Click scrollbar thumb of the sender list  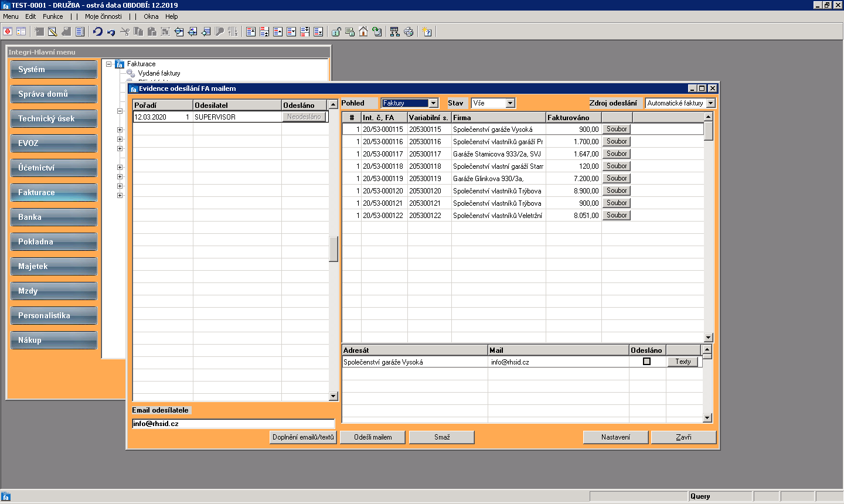333,248
